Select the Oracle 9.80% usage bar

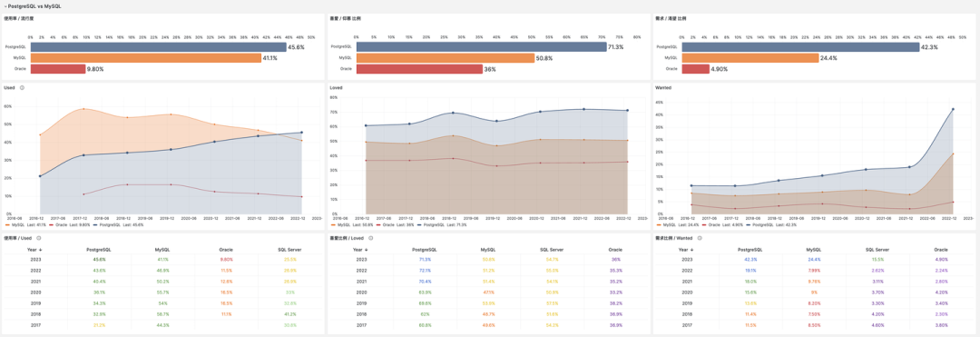tap(57, 69)
